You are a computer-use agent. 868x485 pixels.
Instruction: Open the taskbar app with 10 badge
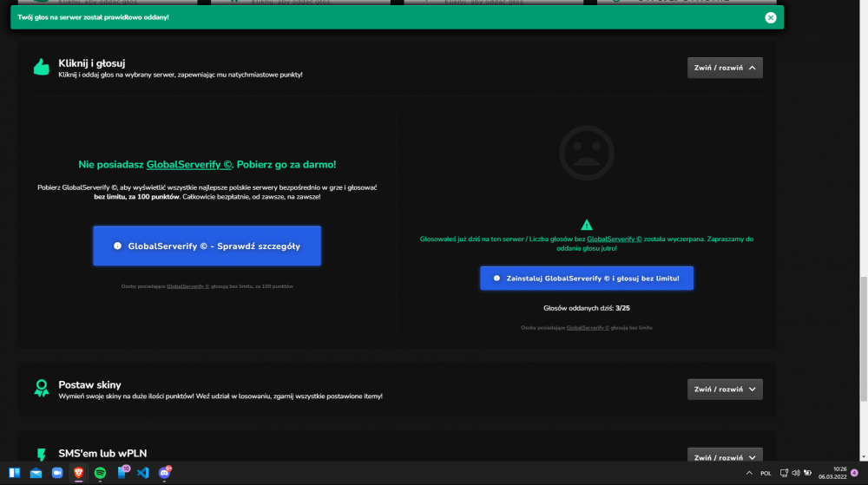point(122,472)
